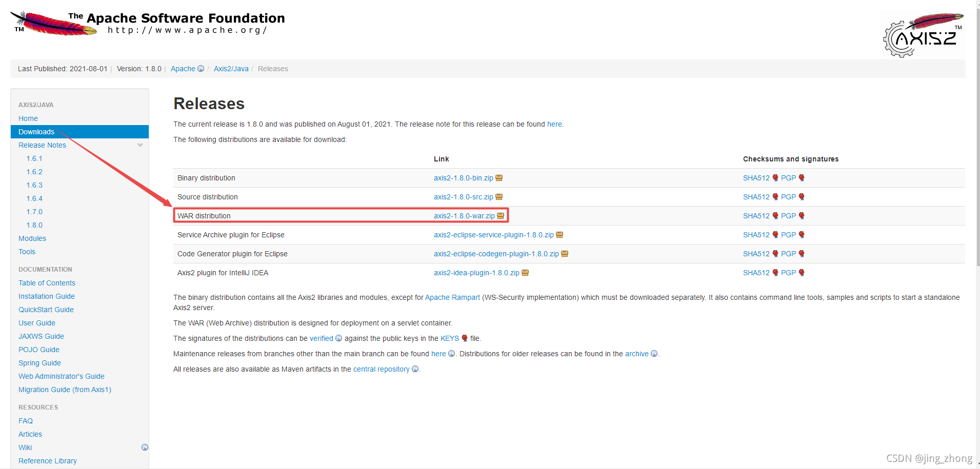Open PGP signature for Service Archive plugin row
The width and height of the screenshot is (980, 469).
tap(788, 235)
